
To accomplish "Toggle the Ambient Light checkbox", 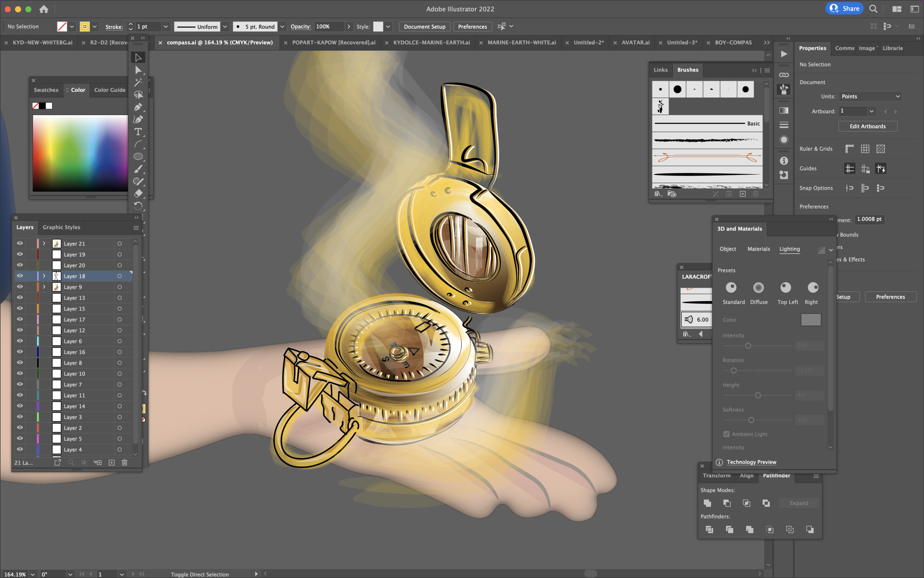I will tap(727, 434).
